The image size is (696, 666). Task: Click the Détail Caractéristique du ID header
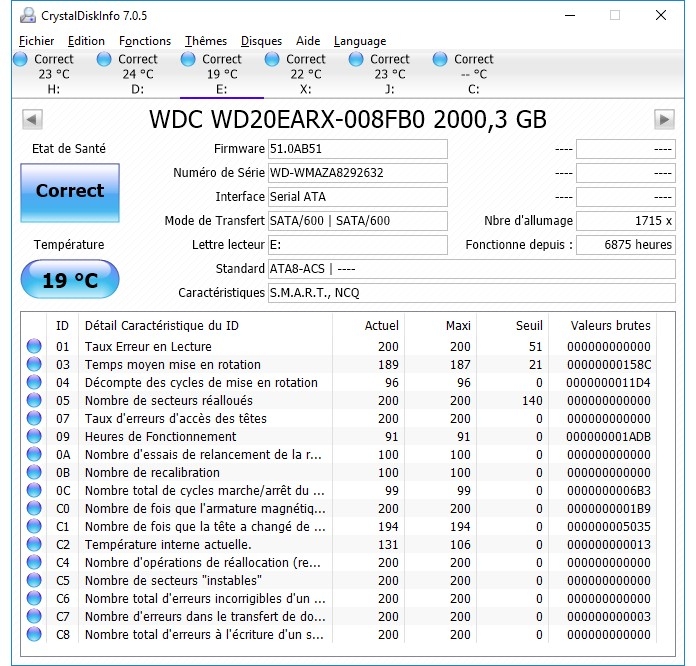(x=205, y=325)
